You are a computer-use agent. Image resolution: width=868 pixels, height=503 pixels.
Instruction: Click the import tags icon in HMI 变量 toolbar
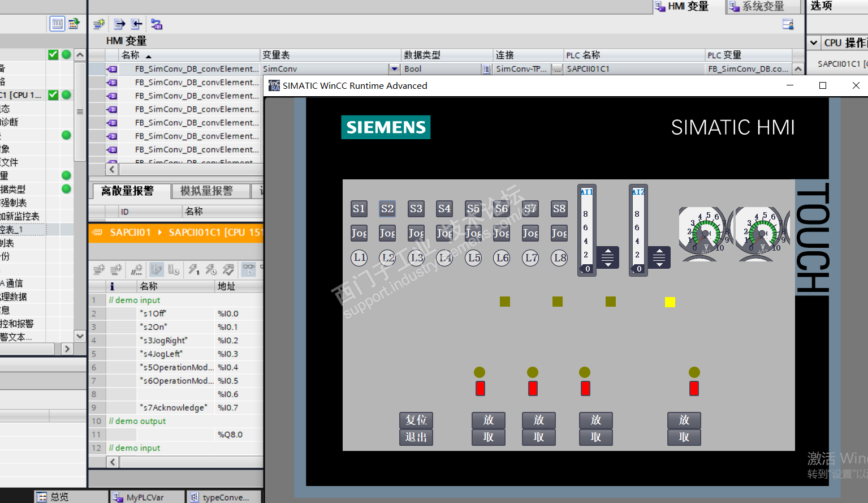click(x=137, y=24)
